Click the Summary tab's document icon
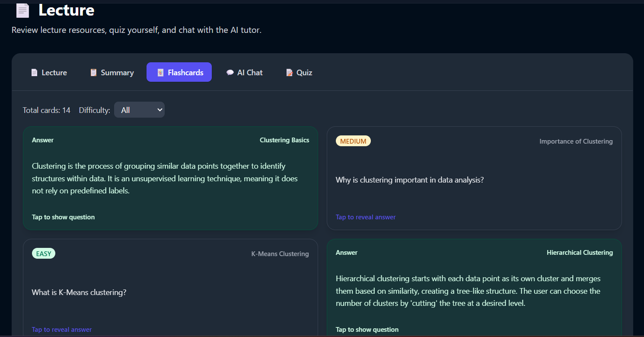644x337 pixels. coord(93,72)
